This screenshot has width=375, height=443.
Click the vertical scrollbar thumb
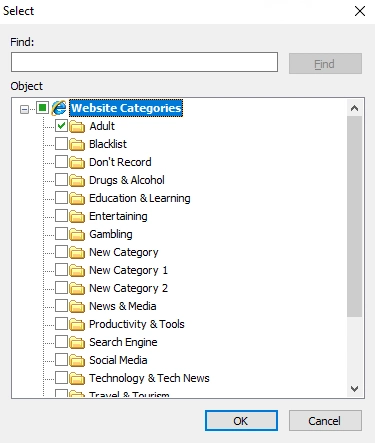pos(355,216)
